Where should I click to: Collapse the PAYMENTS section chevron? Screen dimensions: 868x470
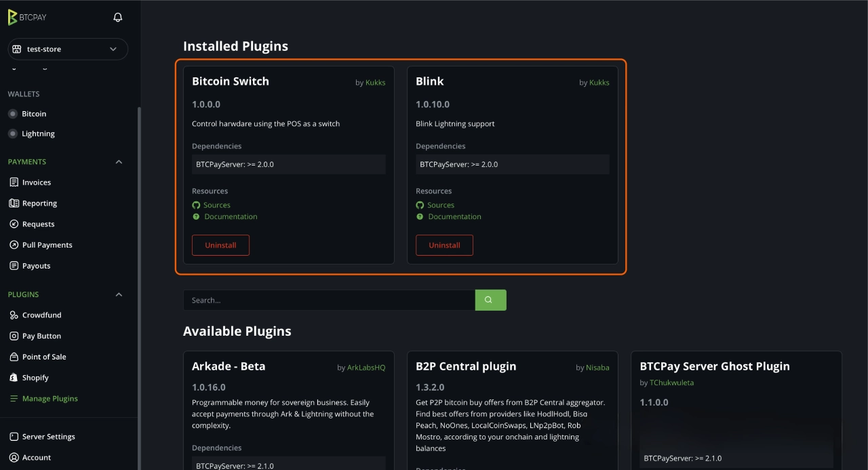[x=119, y=161]
